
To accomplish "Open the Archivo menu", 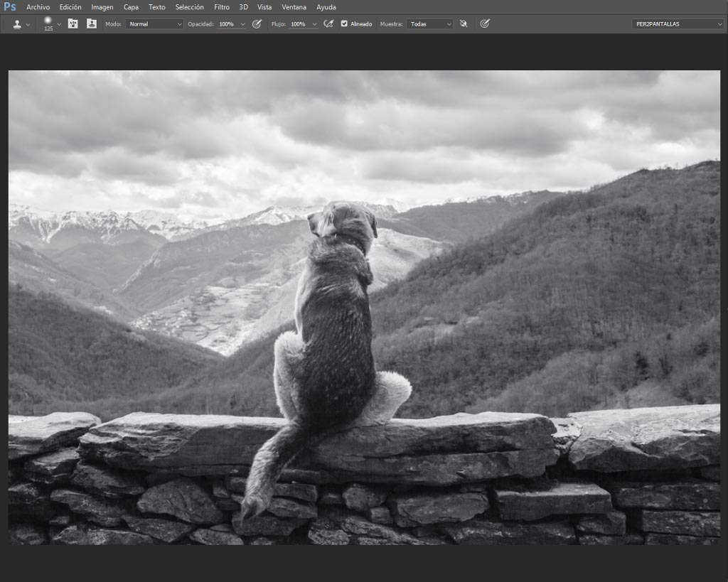I will coord(38,7).
